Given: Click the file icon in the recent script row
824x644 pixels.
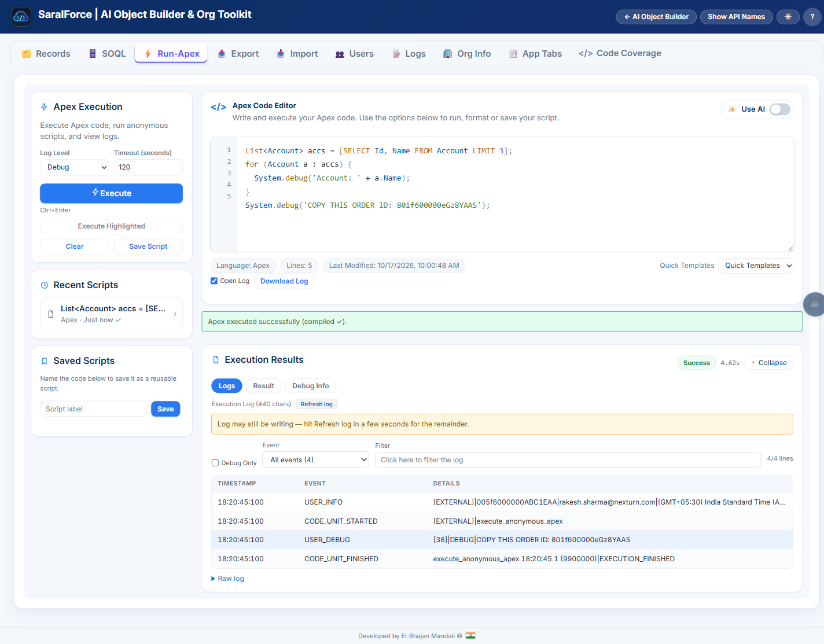Looking at the screenshot, I should coord(51,314).
